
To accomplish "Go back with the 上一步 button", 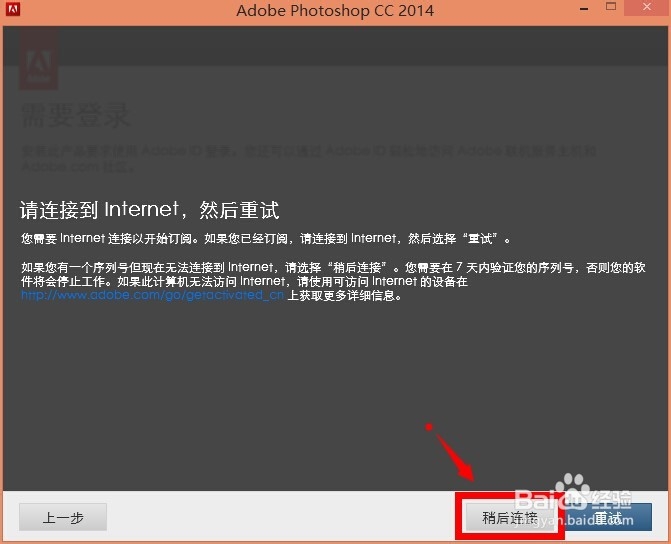I will [63, 517].
